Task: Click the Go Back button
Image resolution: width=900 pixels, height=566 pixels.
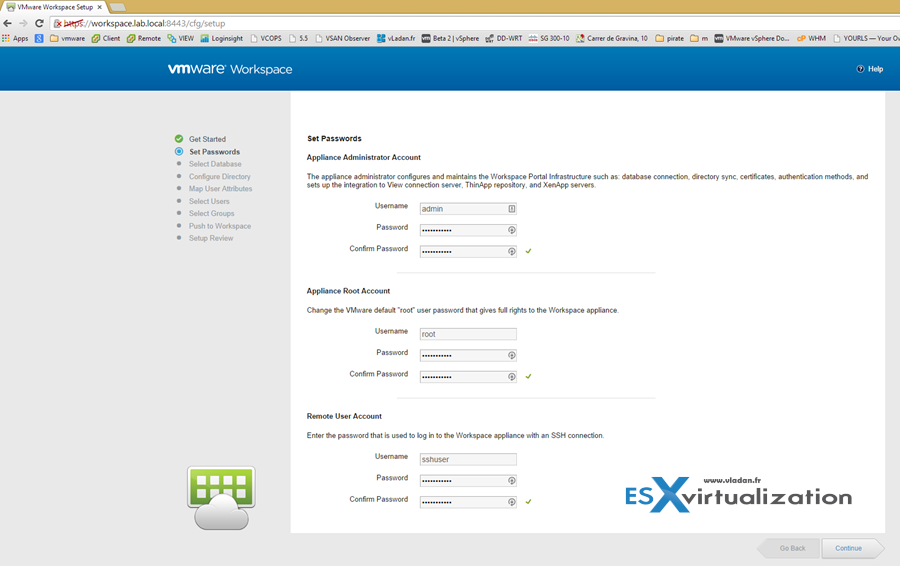Action: pos(789,548)
